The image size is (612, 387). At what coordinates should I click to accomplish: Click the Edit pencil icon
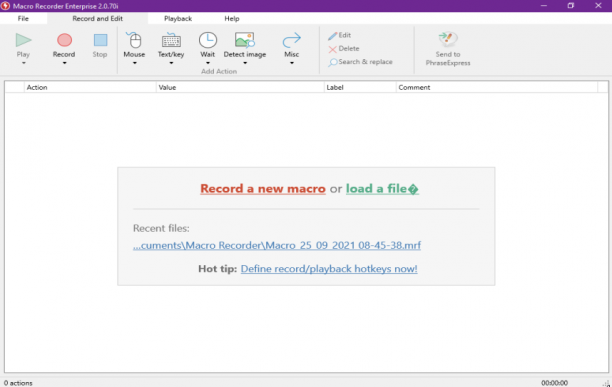point(332,36)
